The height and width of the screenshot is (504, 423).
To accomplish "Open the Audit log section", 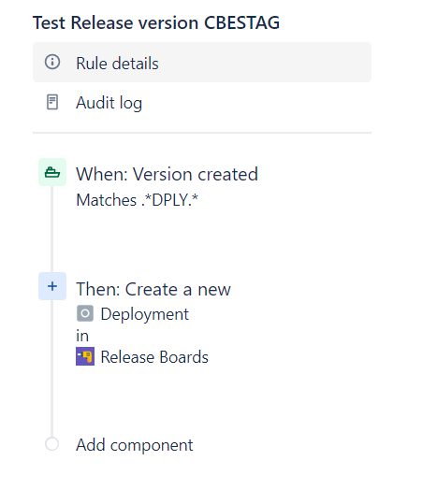I will [x=202, y=103].
